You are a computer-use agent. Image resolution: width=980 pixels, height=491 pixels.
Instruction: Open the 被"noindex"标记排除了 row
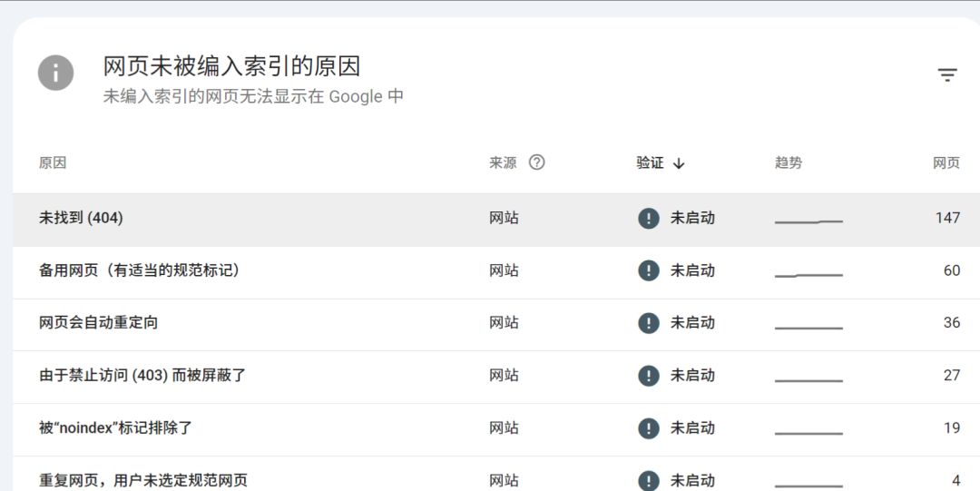pos(496,429)
